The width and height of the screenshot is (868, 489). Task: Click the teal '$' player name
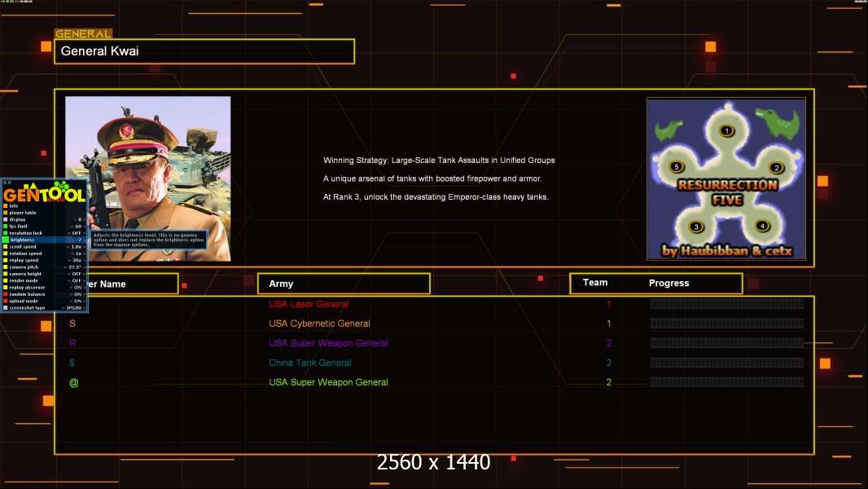72,363
